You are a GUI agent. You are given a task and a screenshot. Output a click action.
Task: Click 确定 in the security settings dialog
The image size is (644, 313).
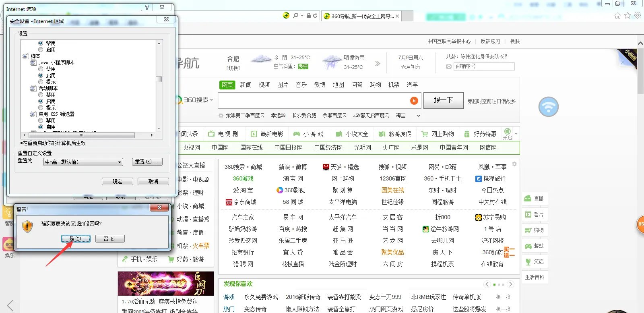(117, 181)
